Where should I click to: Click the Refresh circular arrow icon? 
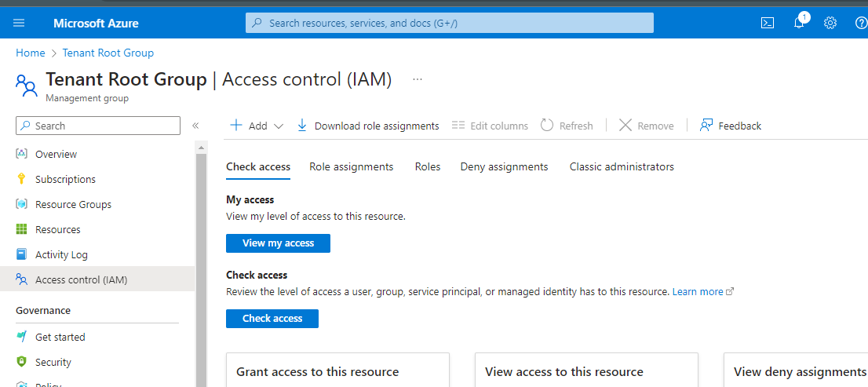(x=547, y=125)
